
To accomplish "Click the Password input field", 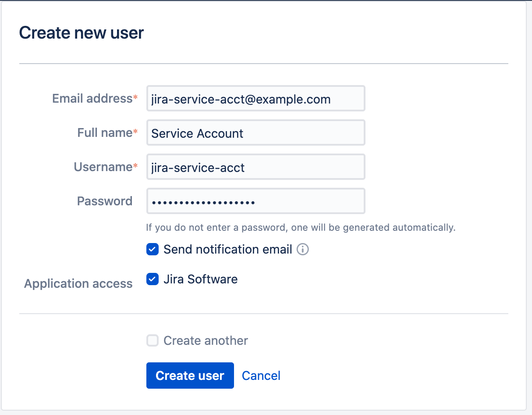I will [x=255, y=201].
